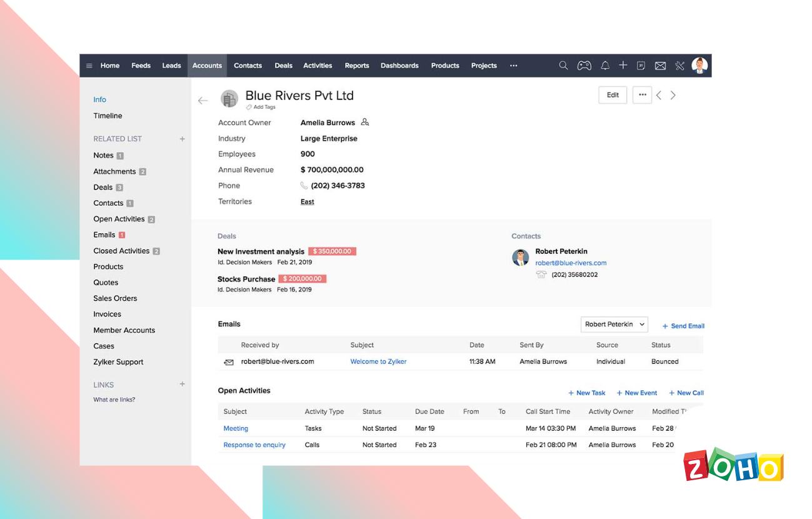Open the more actions button beside Edit
The image size is (812, 519).
[642, 95]
